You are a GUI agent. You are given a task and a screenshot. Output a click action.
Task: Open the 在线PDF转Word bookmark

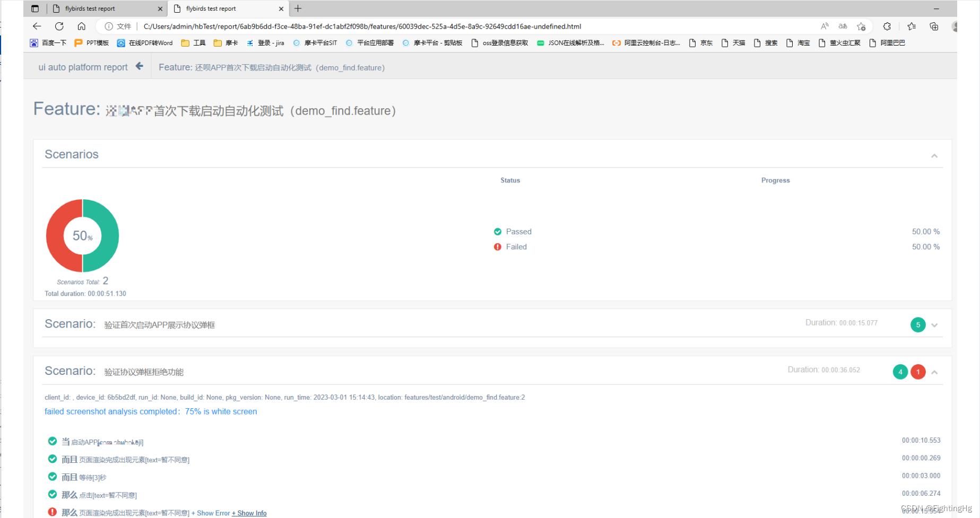tap(145, 43)
